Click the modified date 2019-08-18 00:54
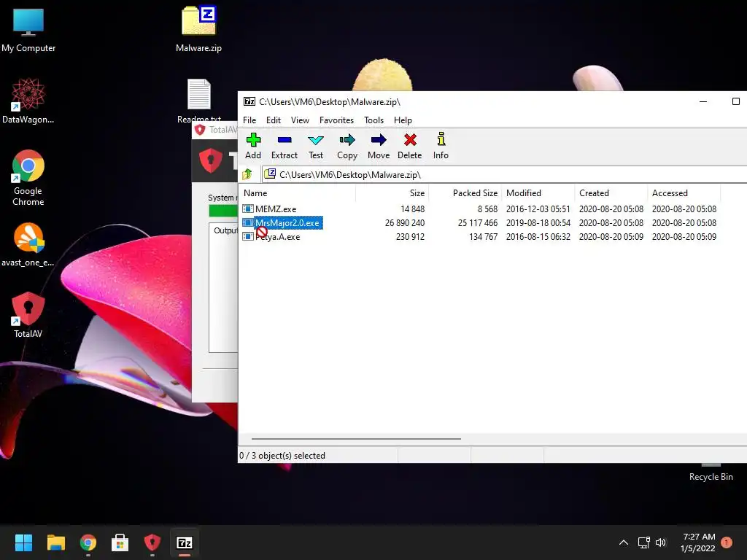 click(x=538, y=223)
